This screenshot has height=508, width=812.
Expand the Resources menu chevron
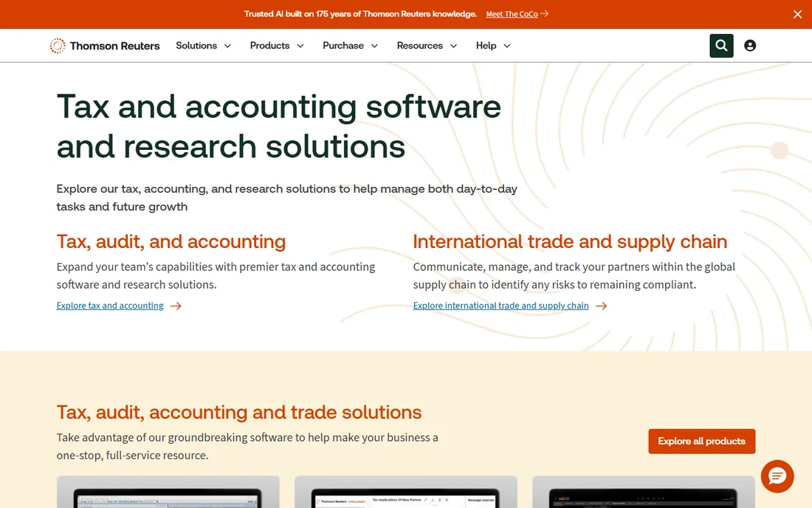pos(454,46)
